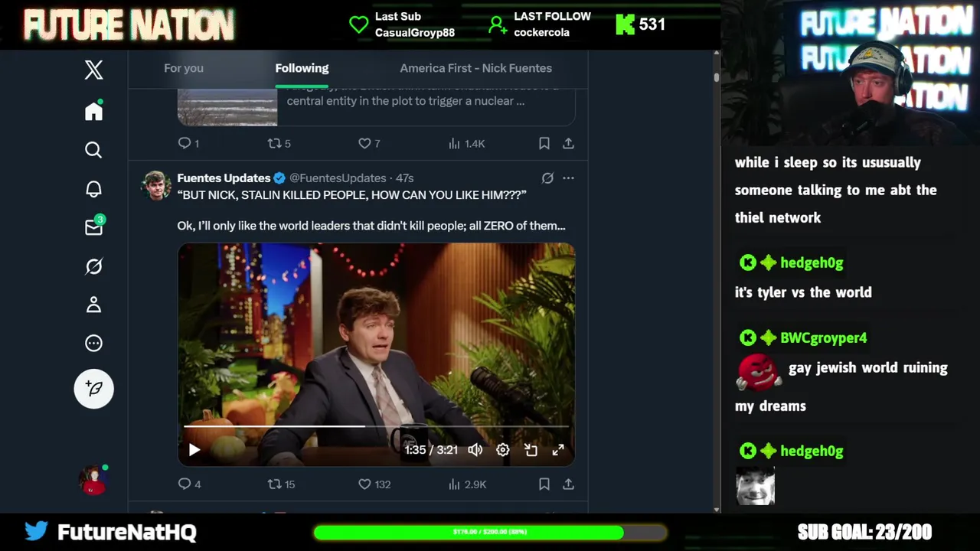Open the 47s timestamp link
Image resolution: width=980 pixels, height=551 pixels.
[404, 178]
